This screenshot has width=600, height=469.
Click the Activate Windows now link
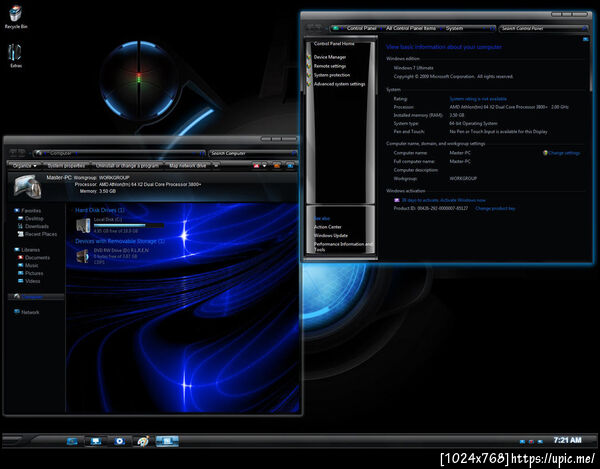point(463,200)
